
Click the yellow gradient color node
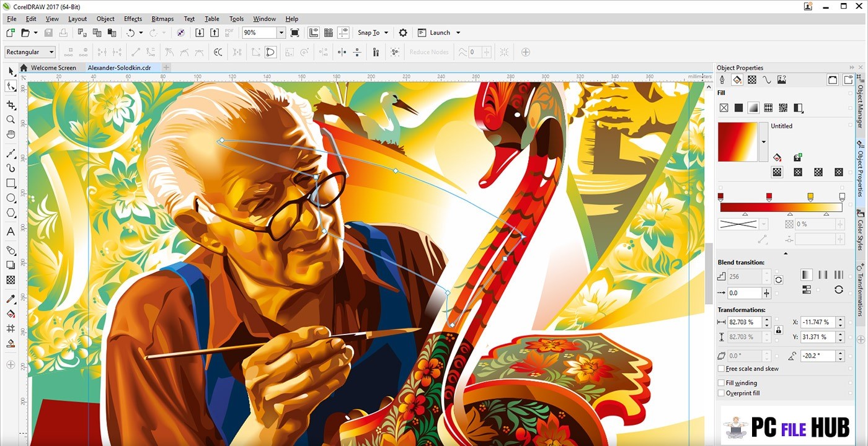(x=810, y=197)
